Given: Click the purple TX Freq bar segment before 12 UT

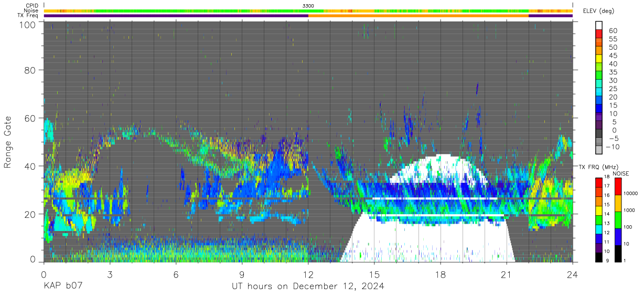Looking at the screenshot, I should click(x=176, y=16).
